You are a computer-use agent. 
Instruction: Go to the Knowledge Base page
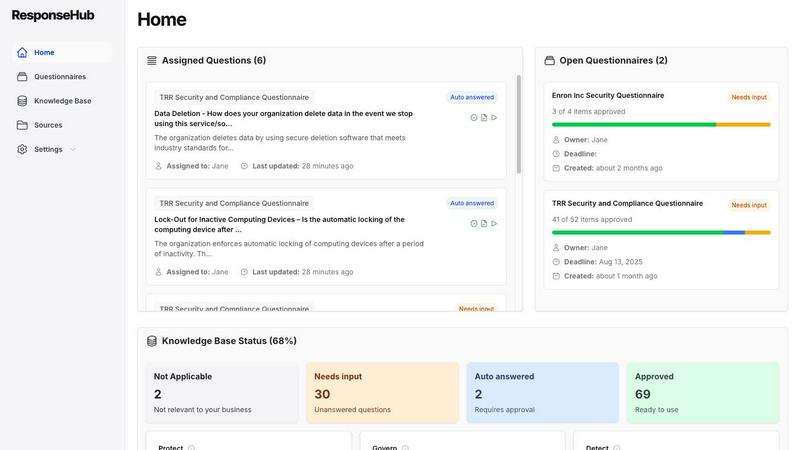tap(62, 101)
